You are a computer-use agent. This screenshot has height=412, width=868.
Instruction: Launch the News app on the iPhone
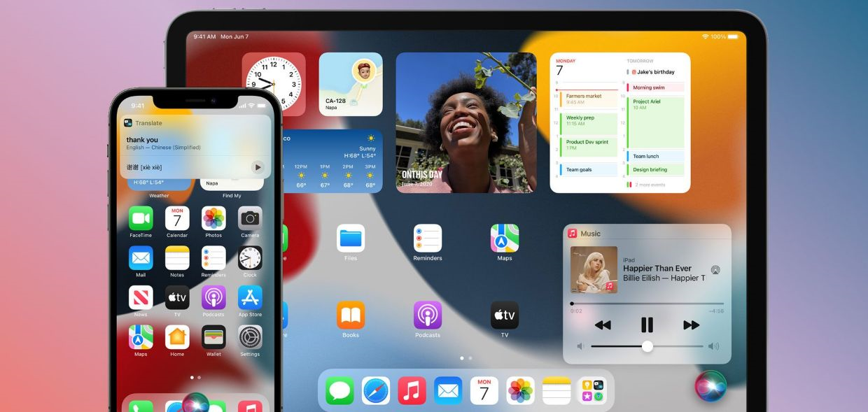(141, 297)
